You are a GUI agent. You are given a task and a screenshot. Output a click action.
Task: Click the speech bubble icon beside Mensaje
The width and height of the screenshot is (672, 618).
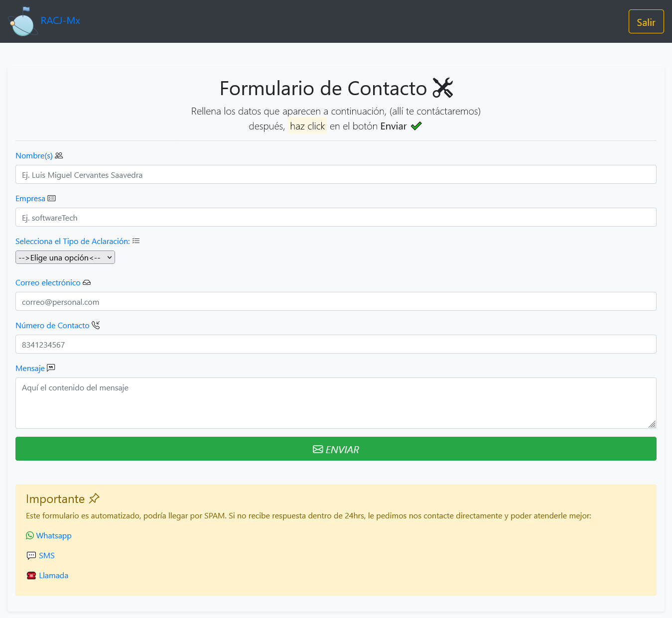[x=51, y=368]
